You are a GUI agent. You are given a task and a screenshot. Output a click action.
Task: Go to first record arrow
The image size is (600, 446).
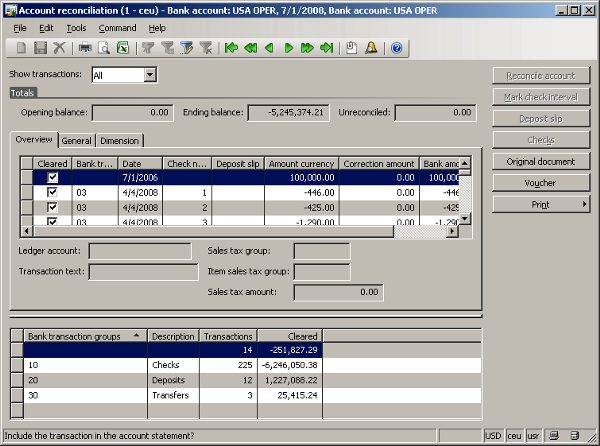coord(231,48)
